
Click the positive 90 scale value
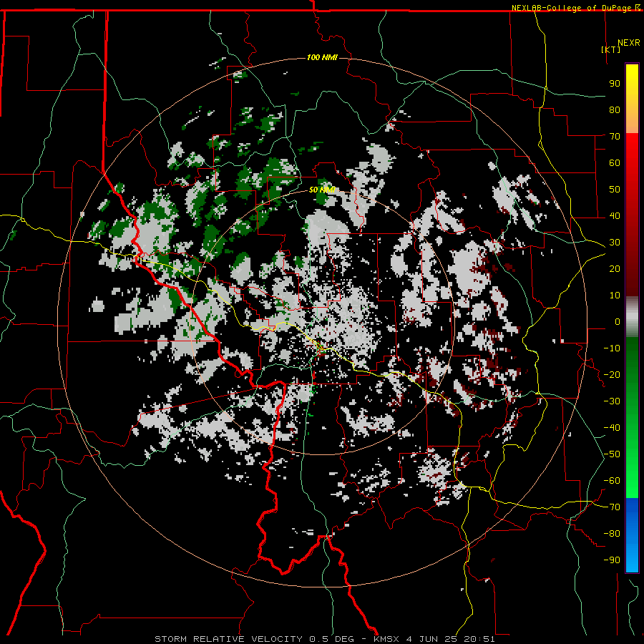(615, 84)
